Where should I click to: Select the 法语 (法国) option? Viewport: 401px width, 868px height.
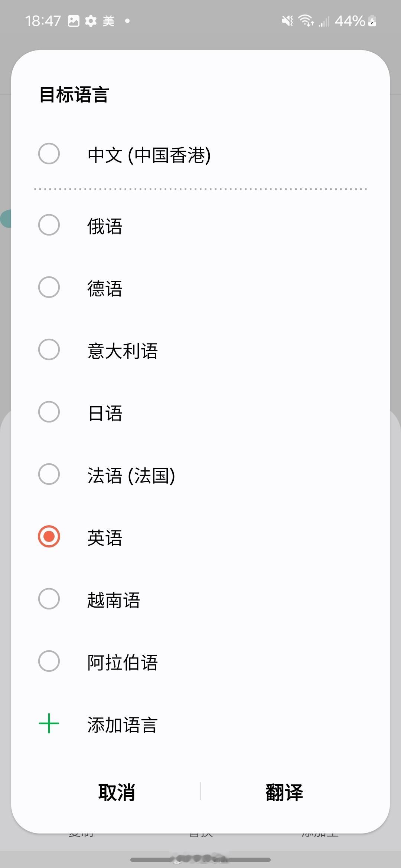(200, 474)
